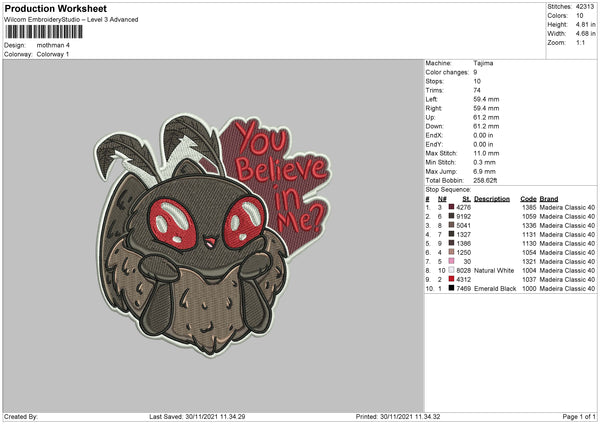
Task: Select Emerald Black swatch 7469
Action: [452, 288]
